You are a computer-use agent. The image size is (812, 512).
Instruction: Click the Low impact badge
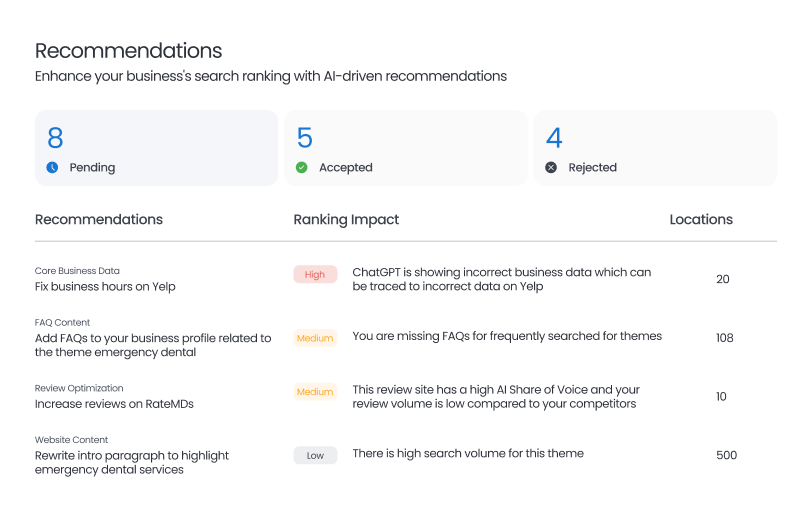tap(315, 455)
